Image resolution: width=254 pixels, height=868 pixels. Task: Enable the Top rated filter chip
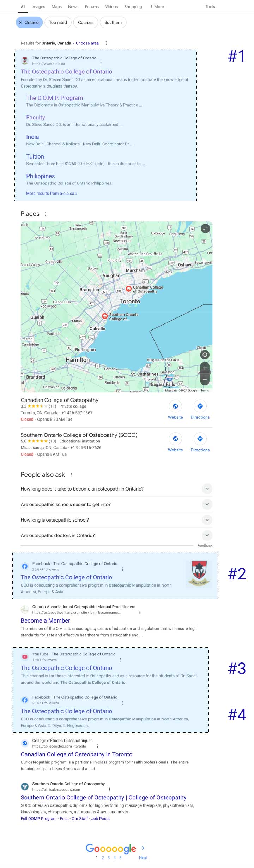tap(58, 22)
